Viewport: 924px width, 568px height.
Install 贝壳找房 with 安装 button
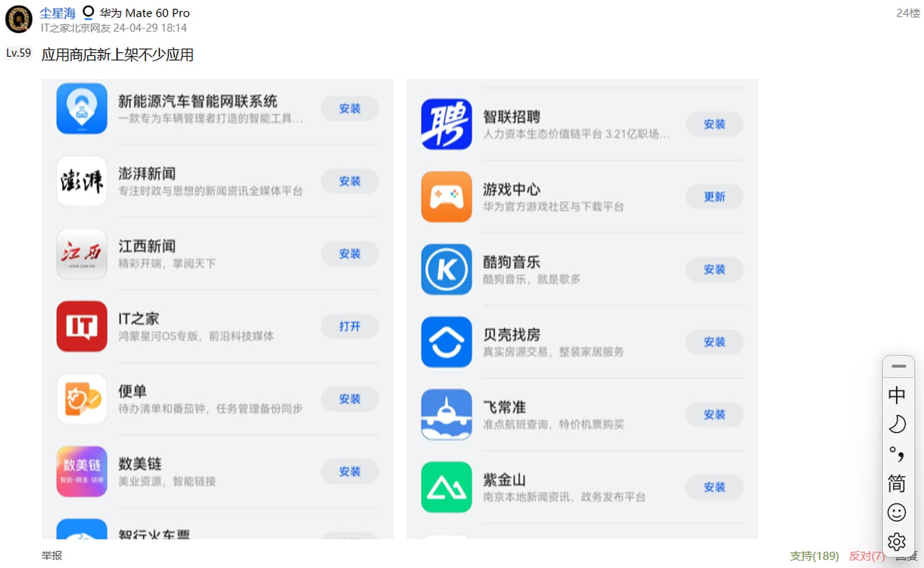[x=715, y=343]
